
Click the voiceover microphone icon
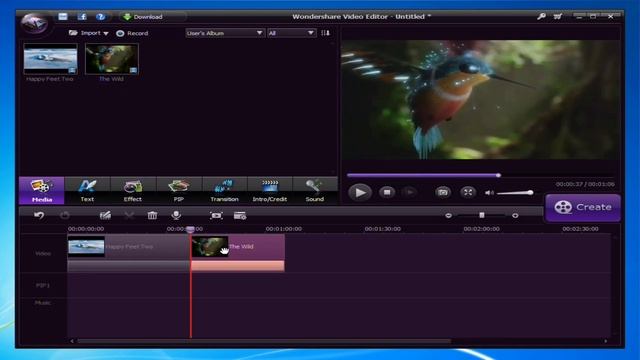coord(176,215)
